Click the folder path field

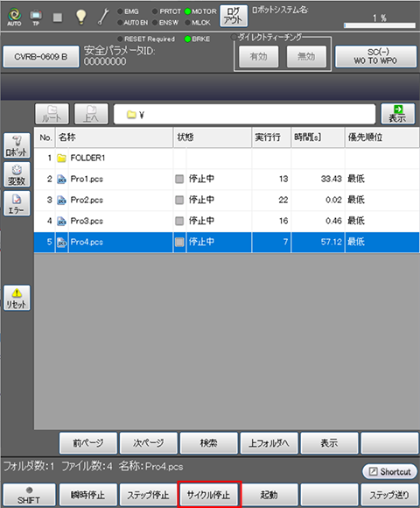coord(244,114)
